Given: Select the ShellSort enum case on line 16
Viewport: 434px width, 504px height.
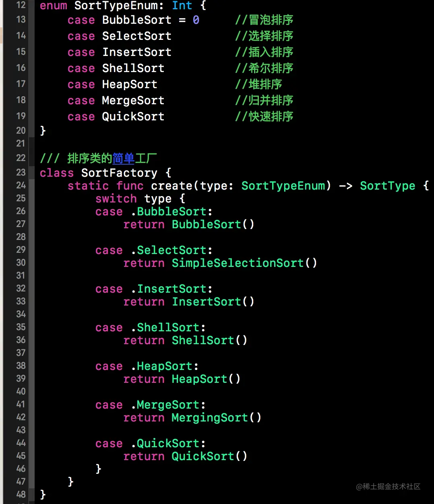Looking at the screenshot, I should coord(133,68).
